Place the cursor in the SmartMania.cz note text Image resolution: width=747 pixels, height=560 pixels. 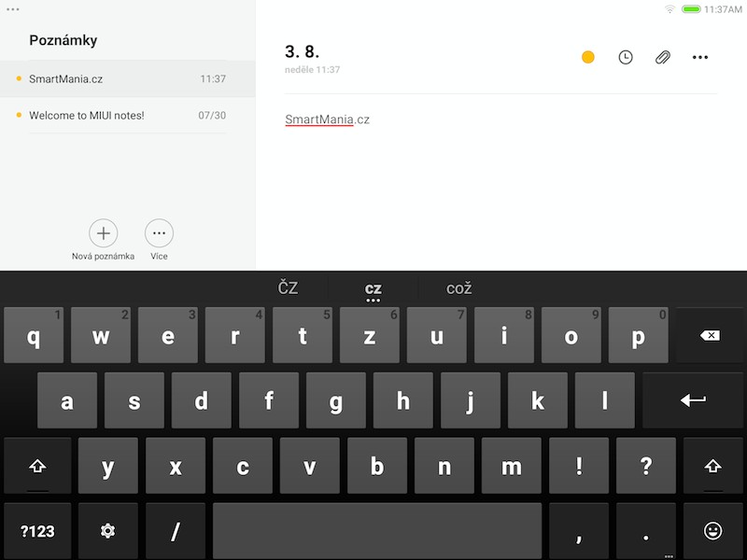[328, 119]
